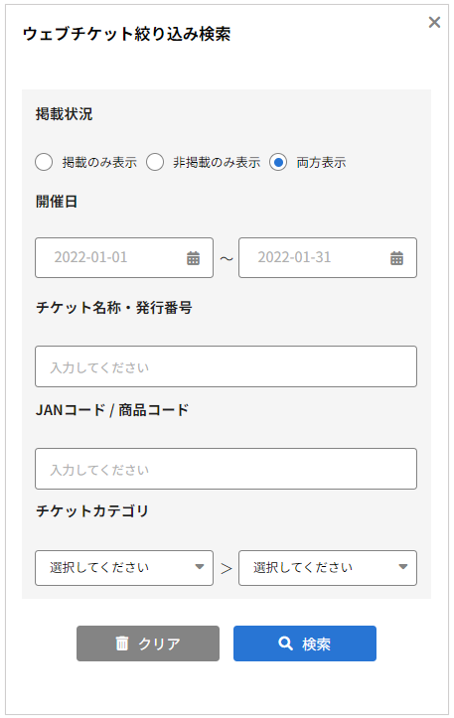Click the 掲載のみ表示 label text
The height and width of the screenshot is (718, 454).
click(99, 163)
